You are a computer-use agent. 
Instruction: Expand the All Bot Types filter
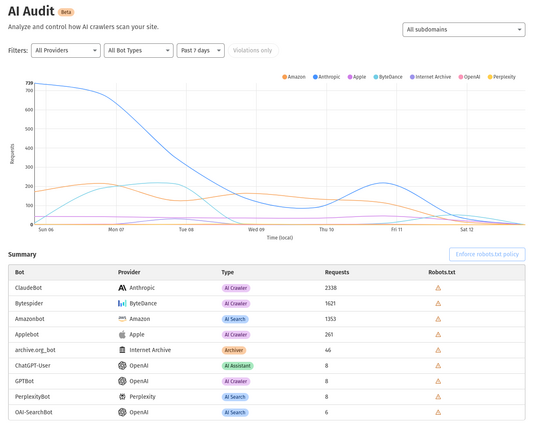[x=138, y=51]
